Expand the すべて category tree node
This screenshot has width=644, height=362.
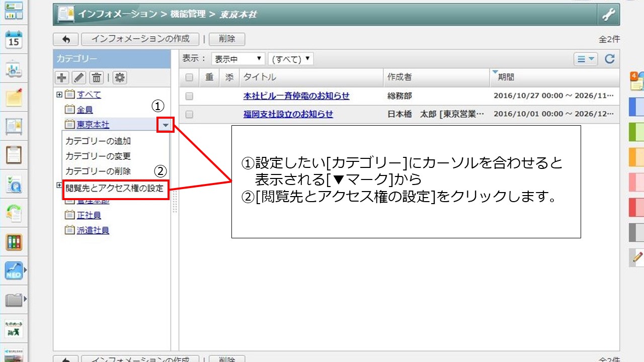59,95
